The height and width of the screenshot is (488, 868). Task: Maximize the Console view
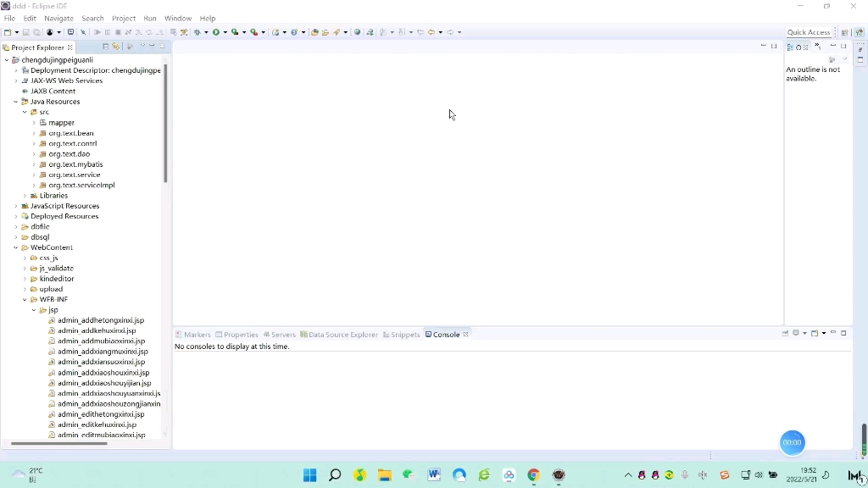pyautogui.click(x=843, y=333)
